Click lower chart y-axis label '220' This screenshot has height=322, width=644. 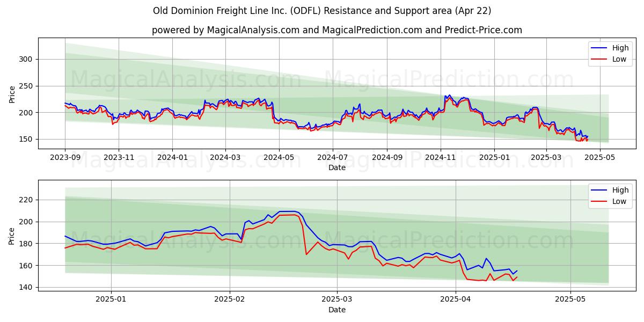tap(27, 200)
